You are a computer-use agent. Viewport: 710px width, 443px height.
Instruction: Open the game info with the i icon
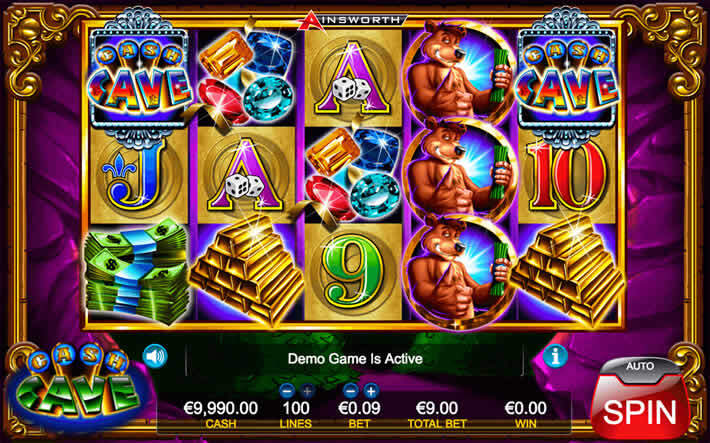tap(555, 356)
